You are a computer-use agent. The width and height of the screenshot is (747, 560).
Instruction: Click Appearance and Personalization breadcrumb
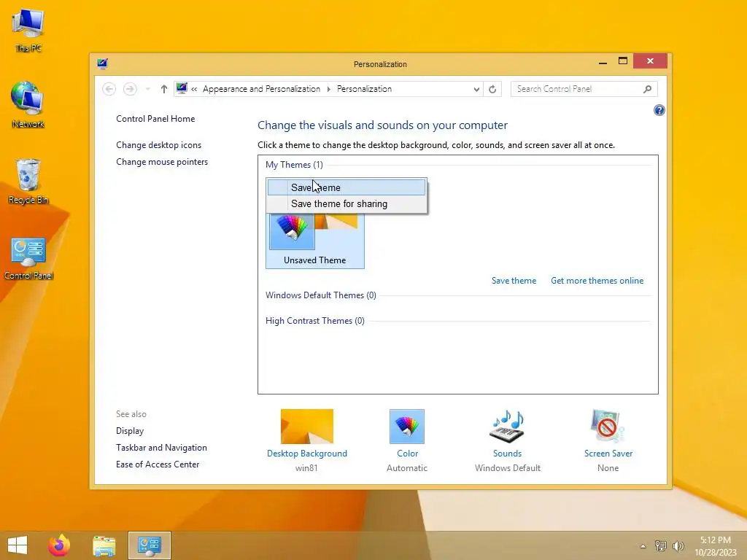[x=262, y=89]
